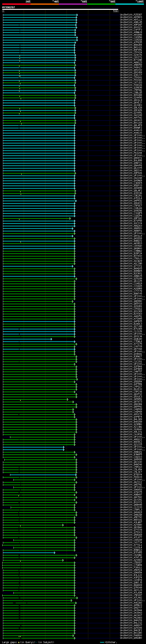The width and height of the screenshot is (146, 644).
Task: Select the label UniRef100_A9LST1
Action: click(131, 432)
